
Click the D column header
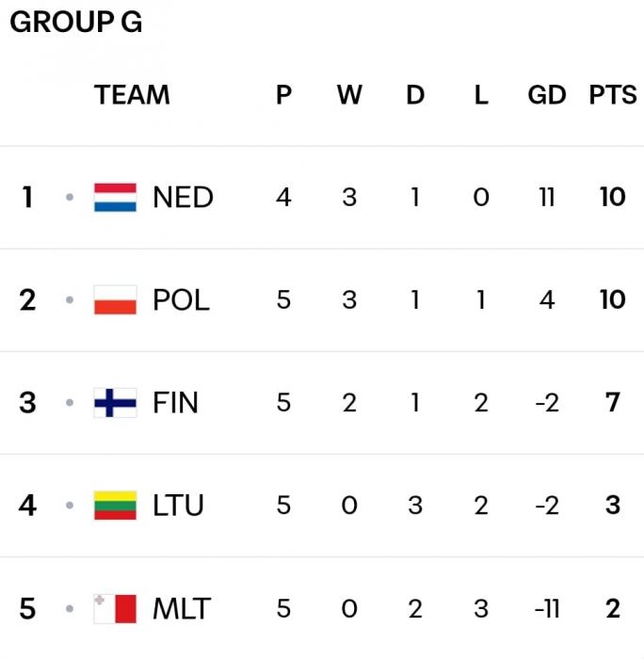pyautogui.click(x=415, y=95)
